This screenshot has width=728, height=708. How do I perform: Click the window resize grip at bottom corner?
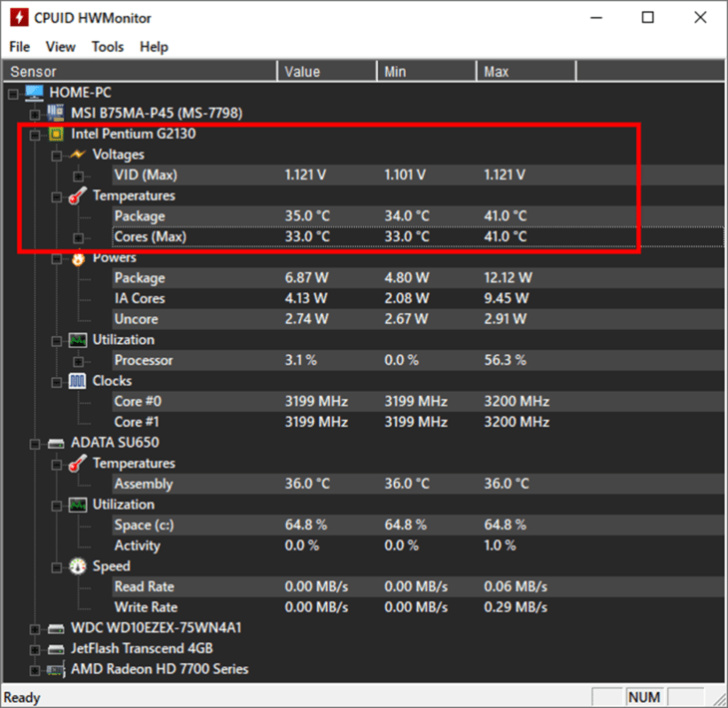point(720,700)
